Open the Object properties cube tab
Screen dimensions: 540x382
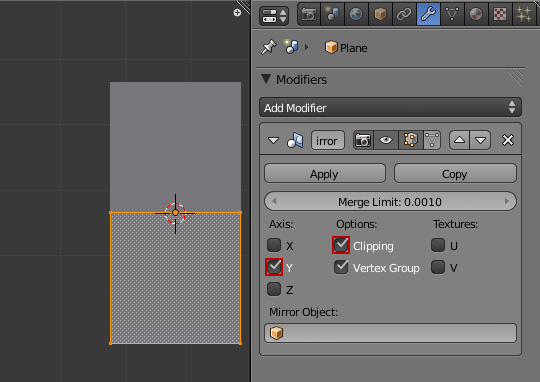point(380,14)
